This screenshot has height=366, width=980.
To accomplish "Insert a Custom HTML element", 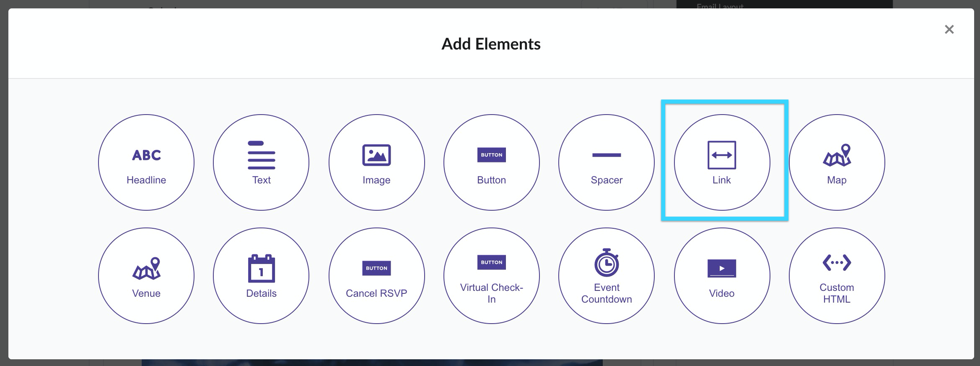I will tap(837, 275).
